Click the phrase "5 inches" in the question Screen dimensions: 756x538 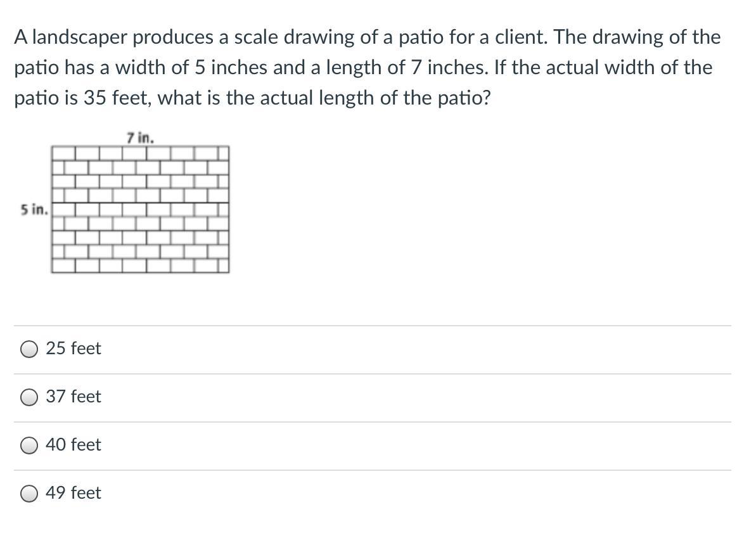(231, 68)
